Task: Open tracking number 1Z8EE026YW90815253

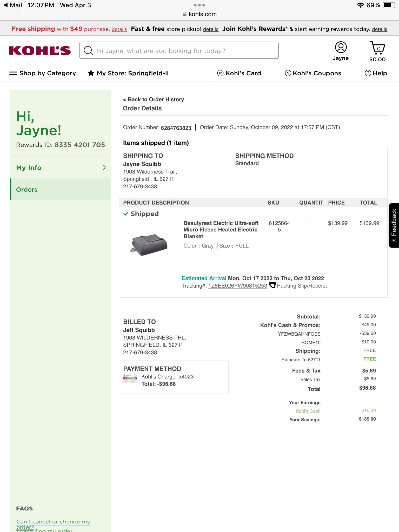Action: pyautogui.click(x=238, y=286)
